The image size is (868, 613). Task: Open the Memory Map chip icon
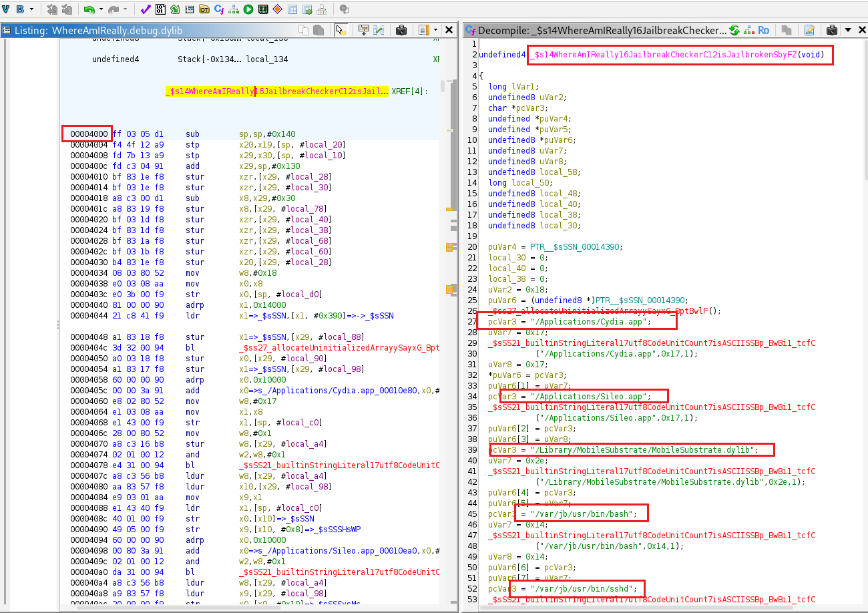point(262,9)
